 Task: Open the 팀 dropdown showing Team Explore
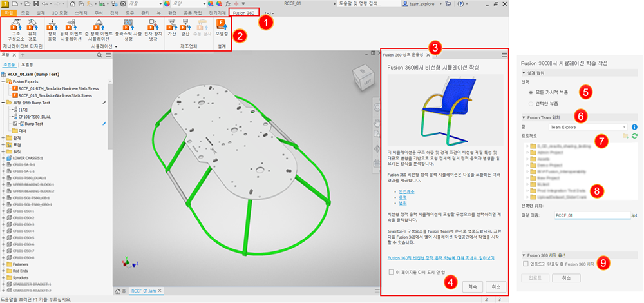tap(588, 127)
